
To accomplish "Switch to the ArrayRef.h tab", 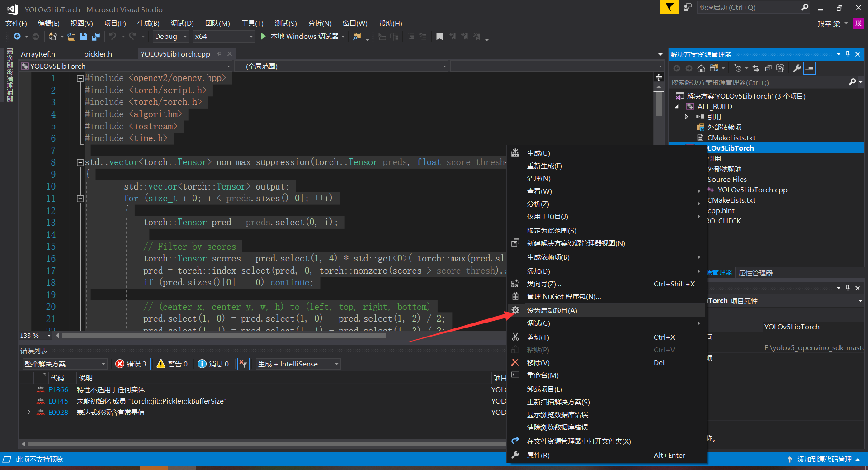I will point(38,54).
